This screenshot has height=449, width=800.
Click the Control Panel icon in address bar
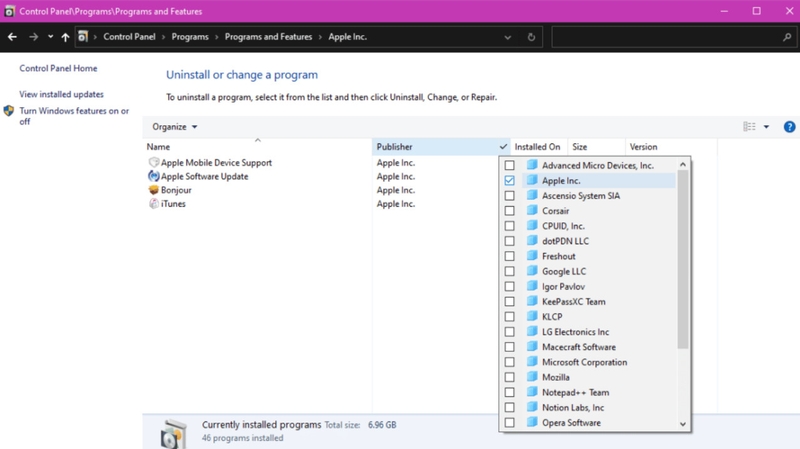click(x=83, y=37)
